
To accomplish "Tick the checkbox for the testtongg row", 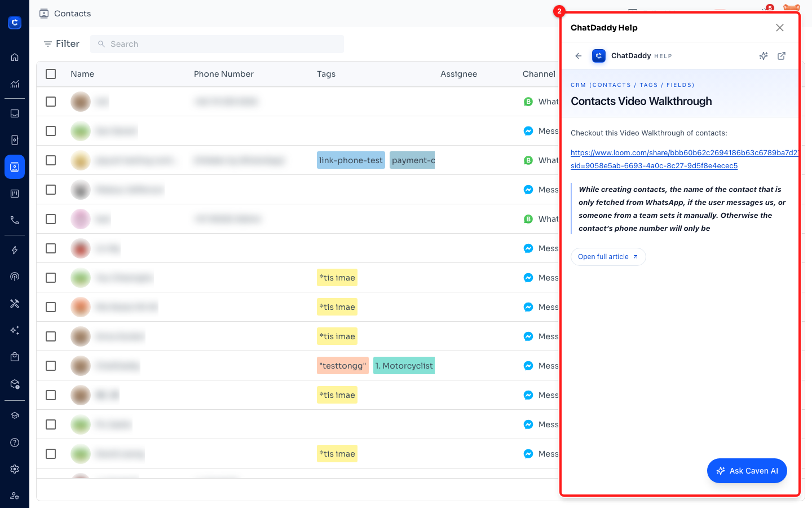I will coord(51,366).
